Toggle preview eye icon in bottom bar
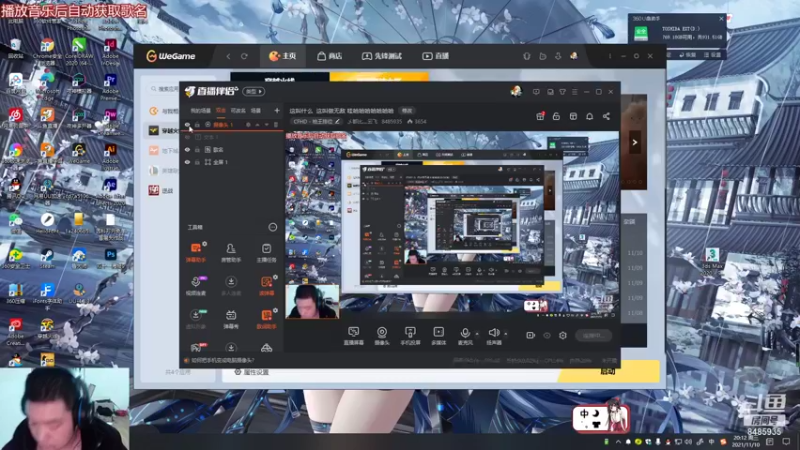Screen dimensions: 800x450 [x=547, y=335]
